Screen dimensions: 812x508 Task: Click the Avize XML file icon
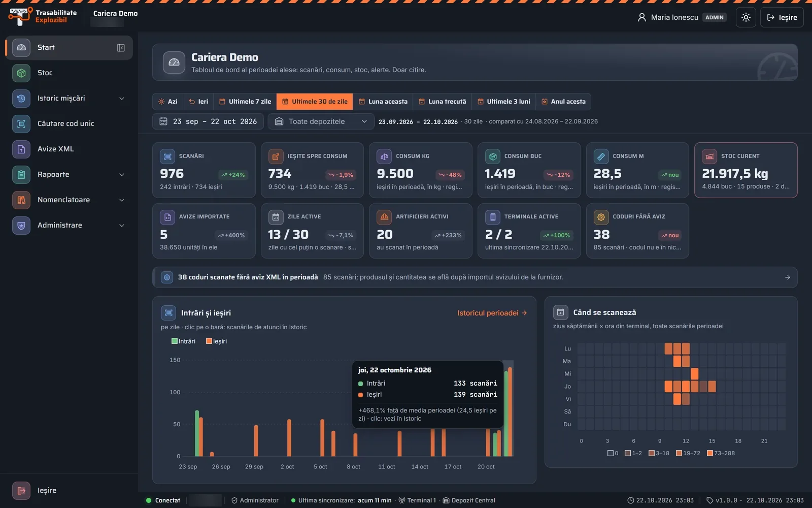click(21, 149)
